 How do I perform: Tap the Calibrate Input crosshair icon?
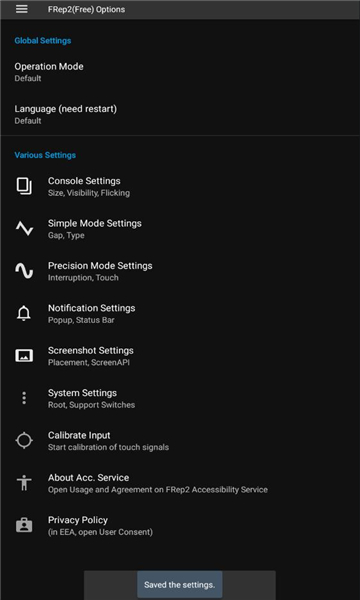(24, 441)
